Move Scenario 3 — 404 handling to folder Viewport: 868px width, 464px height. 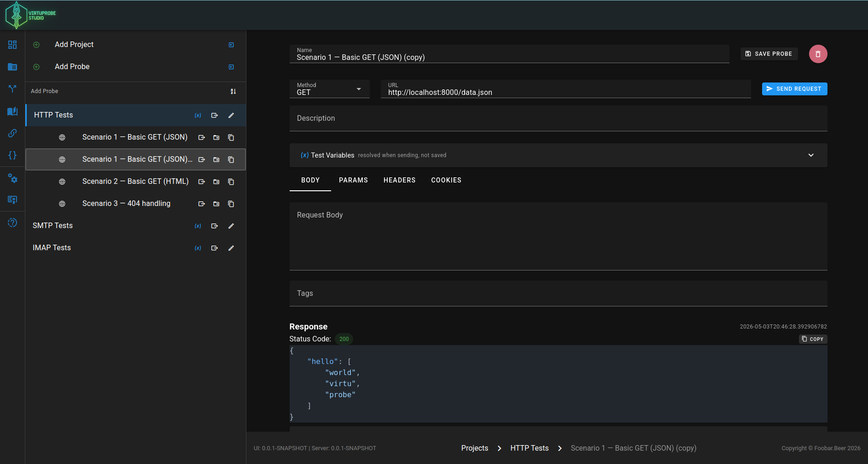216,204
